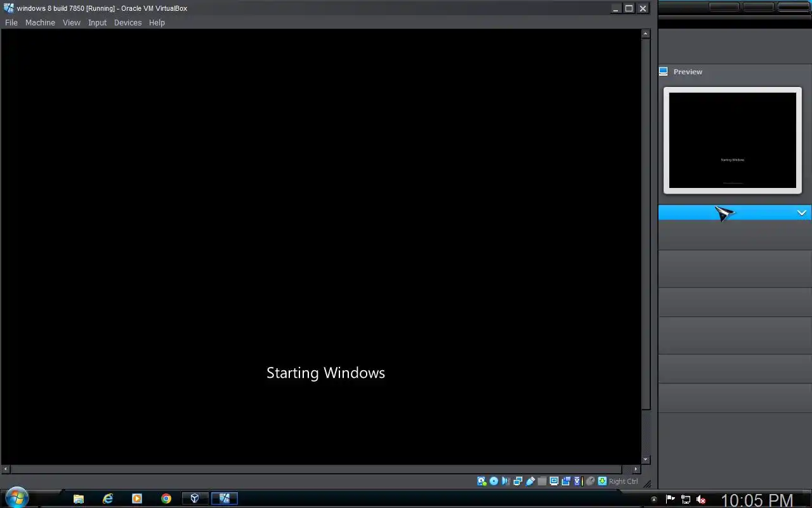
Task: Click the network adapter status icon
Action: [x=518, y=481]
